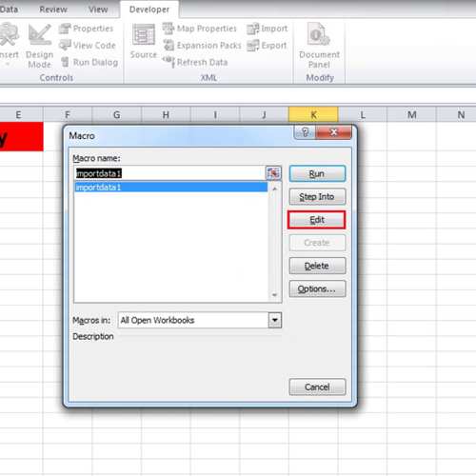
Task: Click Map Properties in XML group
Action: pos(200,29)
